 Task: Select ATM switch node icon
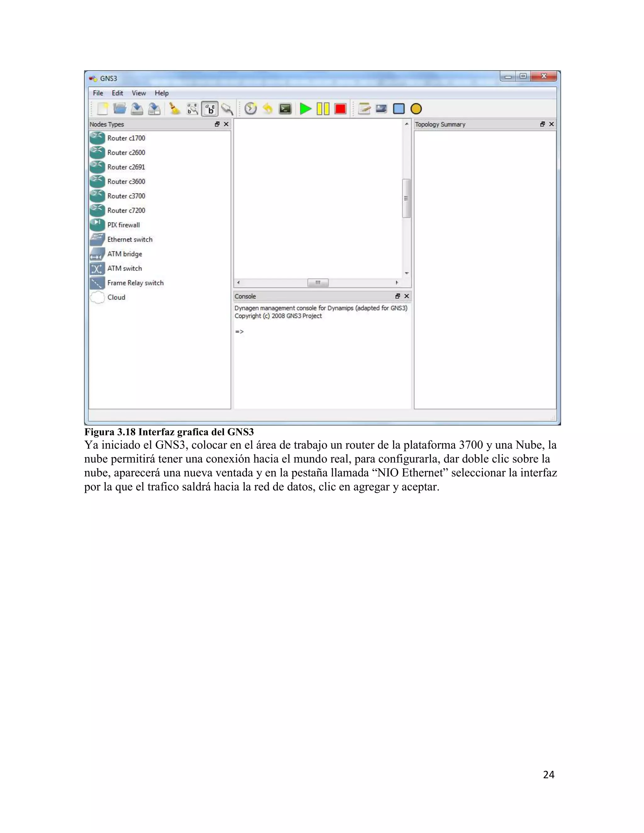tap(97, 268)
